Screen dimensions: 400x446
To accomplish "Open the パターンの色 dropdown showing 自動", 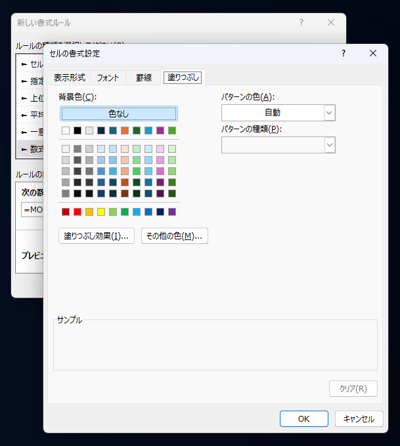I will tap(278, 113).
